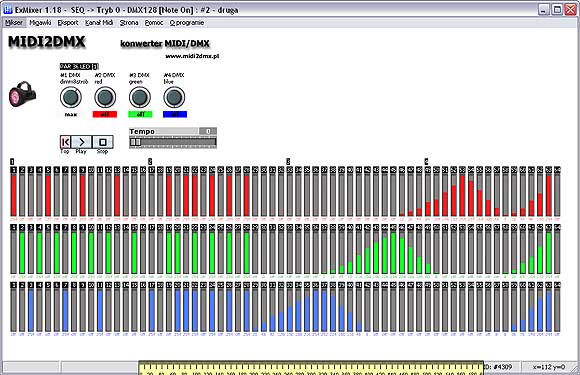Click the Tempo slider handle
This screenshot has height=375, width=580.
click(135, 142)
